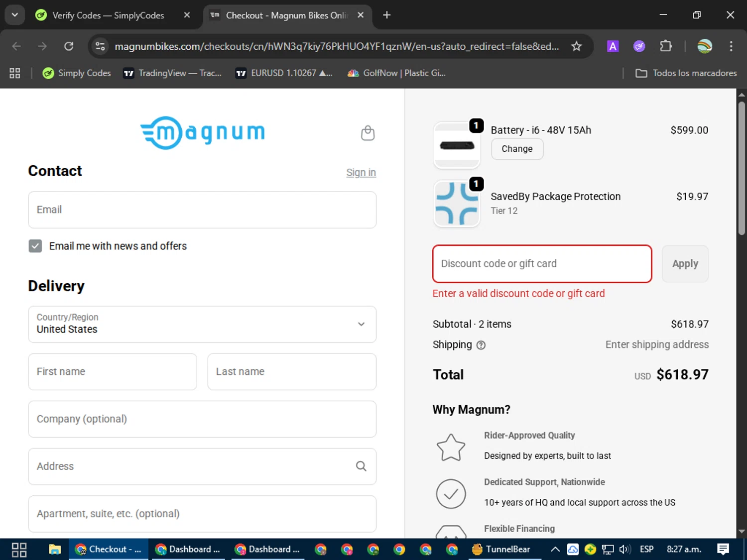Open the Shipping help question-mark icon
747x560 pixels.
481,345
